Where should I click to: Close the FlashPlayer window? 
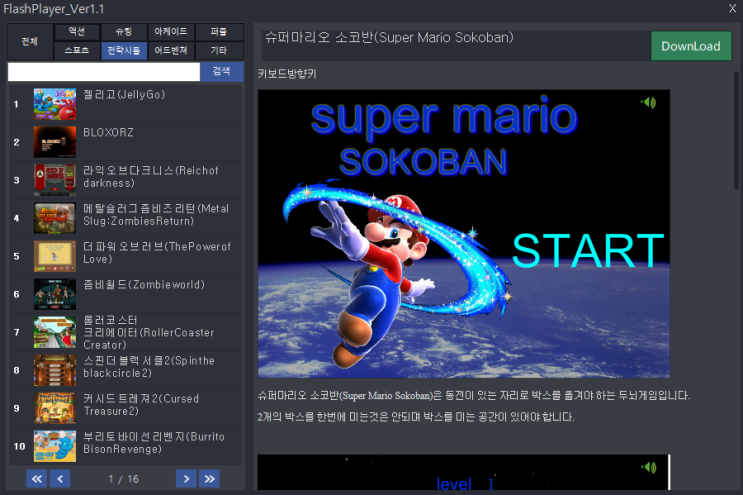click(x=733, y=9)
